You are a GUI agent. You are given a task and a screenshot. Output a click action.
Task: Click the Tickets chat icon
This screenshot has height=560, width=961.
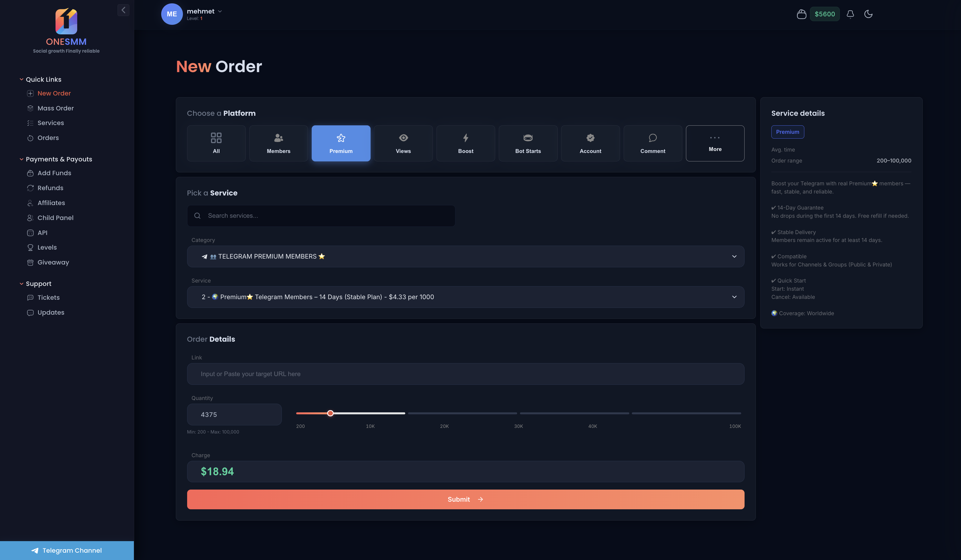pyautogui.click(x=30, y=297)
